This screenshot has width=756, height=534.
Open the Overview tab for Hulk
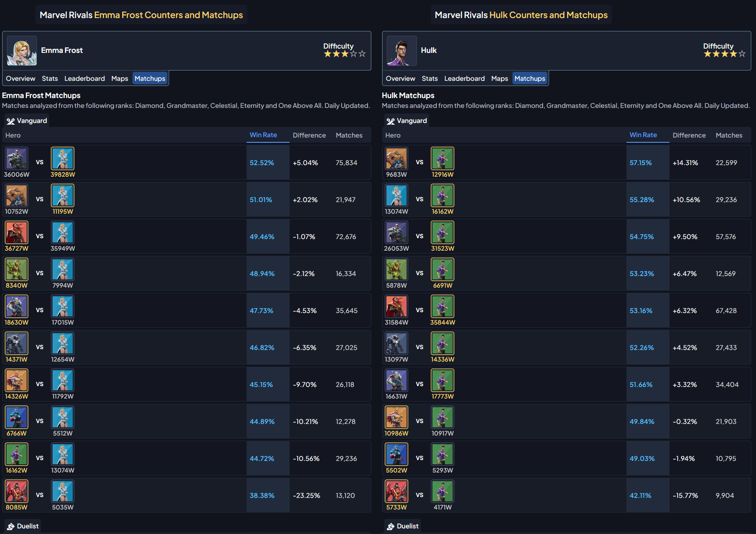pyautogui.click(x=401, y=79)
